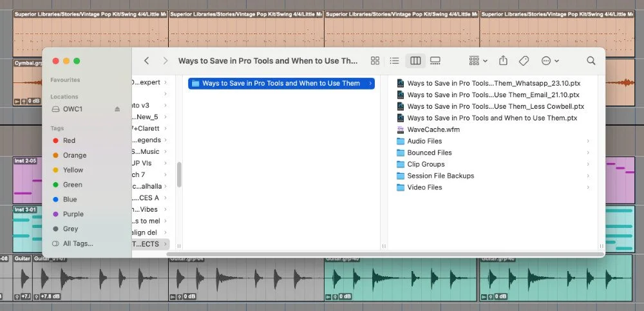Go forward in Finder history
644x311 pixels.
pos(165,61)
